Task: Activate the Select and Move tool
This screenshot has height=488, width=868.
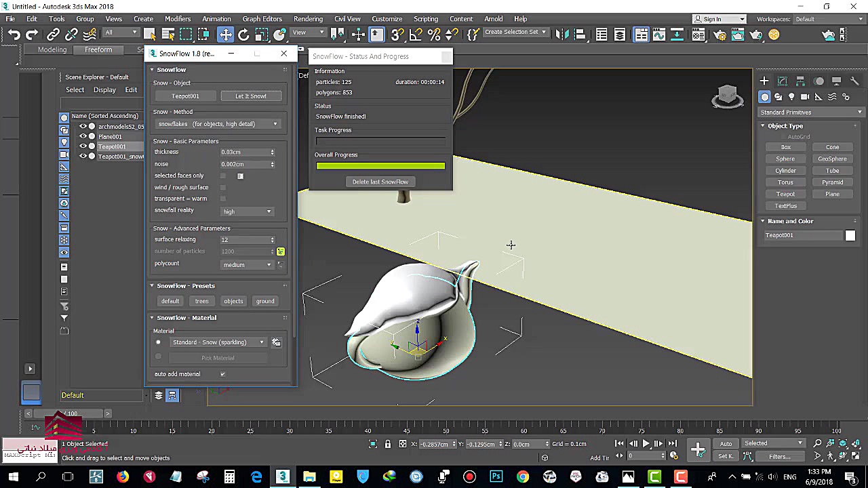Action: click(225, 35)
